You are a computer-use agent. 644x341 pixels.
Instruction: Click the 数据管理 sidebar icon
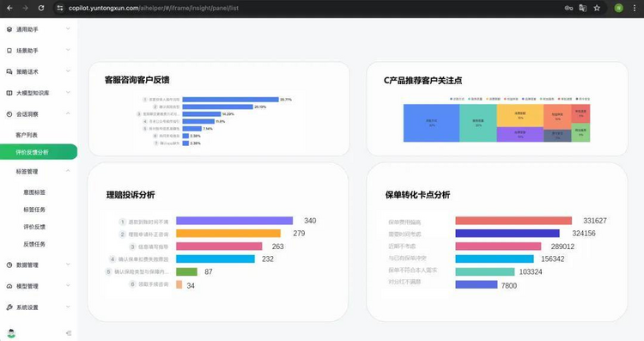click(9, 265)
